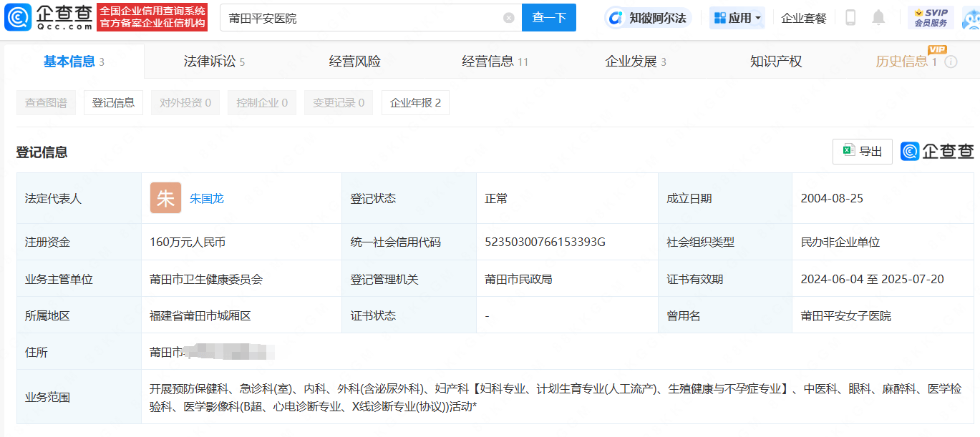Select the 企业发展 tab
The height and width of the screenshot is (437, 980).
pyautogui.click(x=635, y=62)
